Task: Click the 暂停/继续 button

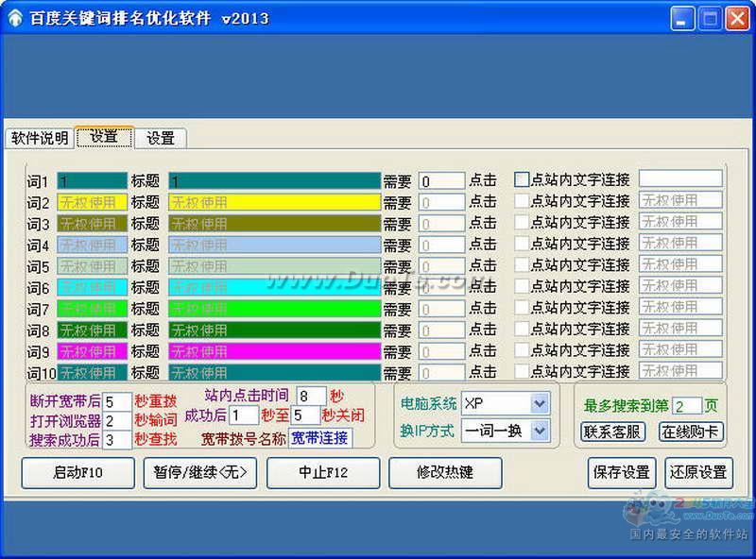Action: click(200, 473)
